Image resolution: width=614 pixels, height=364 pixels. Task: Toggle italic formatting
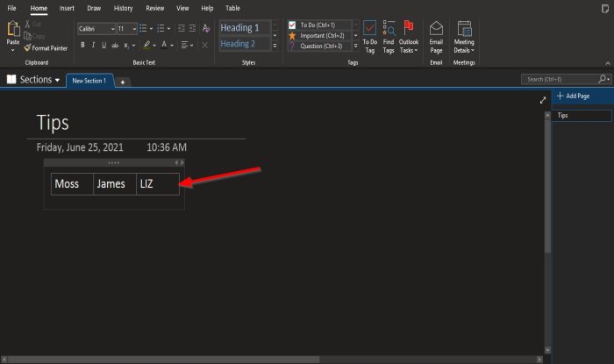click(x=93, y=45)
